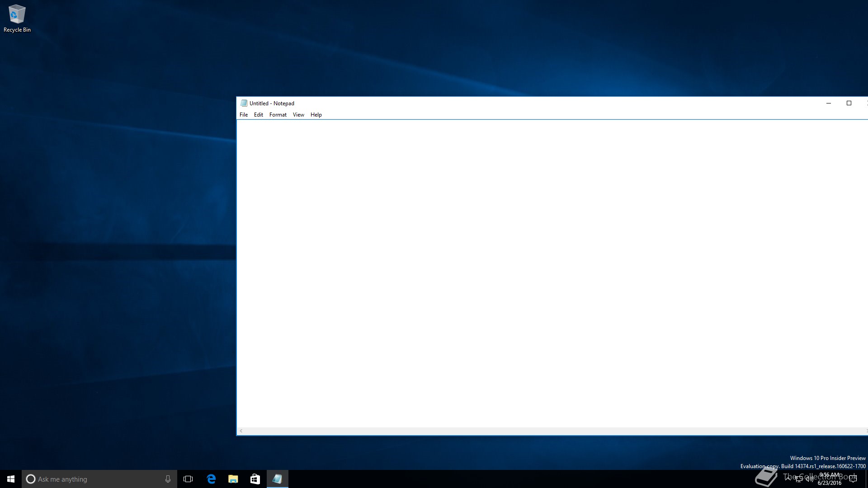Screen dimensions: 868x488
Task: Minimize the Notepad window
Action: (829, 103)
